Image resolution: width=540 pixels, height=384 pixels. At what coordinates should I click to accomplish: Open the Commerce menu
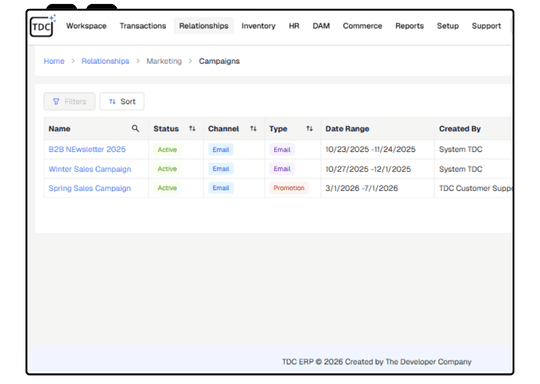pos(362,26)
